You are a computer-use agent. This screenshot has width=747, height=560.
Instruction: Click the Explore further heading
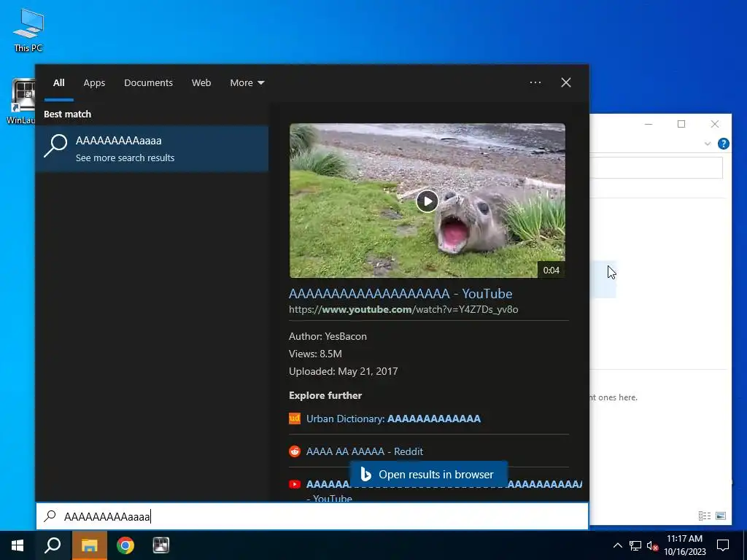pyautogui.click(x=325, y=396)
